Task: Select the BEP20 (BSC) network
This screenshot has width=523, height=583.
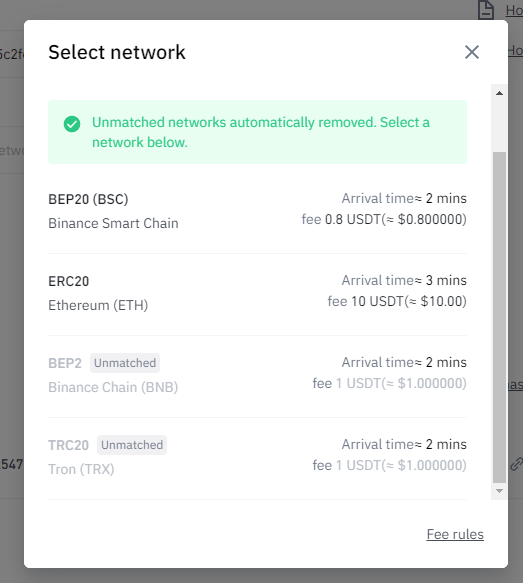Action: point(257,211)
